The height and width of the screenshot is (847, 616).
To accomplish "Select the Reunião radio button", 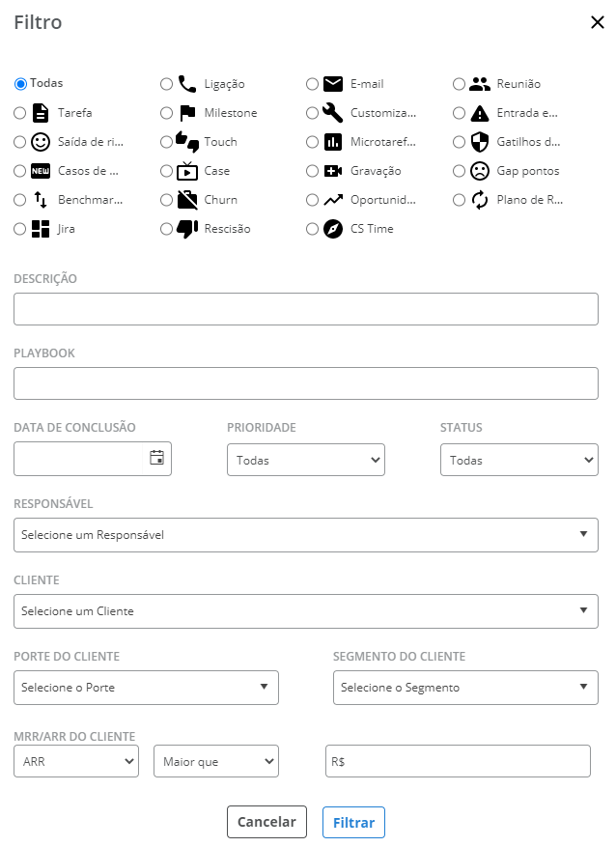I will tap(459, 84).
